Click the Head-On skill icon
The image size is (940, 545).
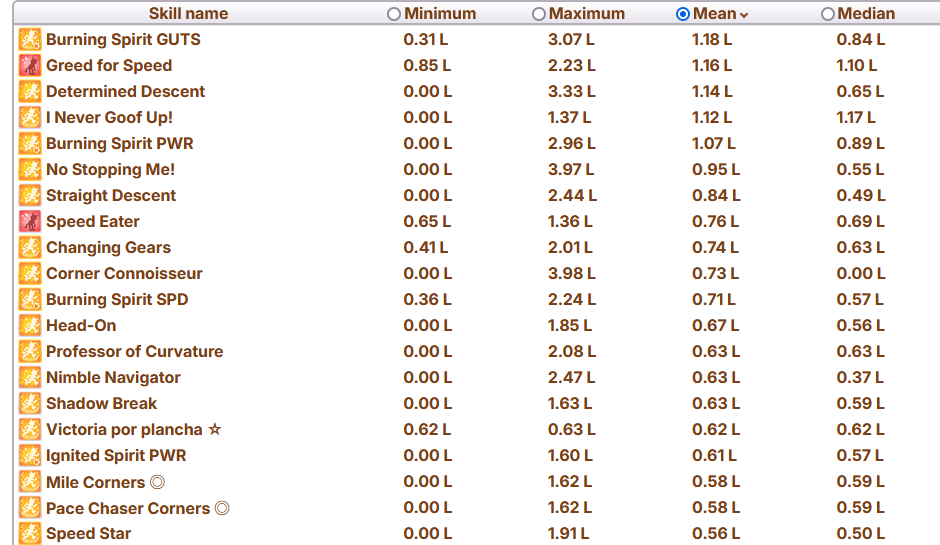pyautogui.click(x=30, y=326)
